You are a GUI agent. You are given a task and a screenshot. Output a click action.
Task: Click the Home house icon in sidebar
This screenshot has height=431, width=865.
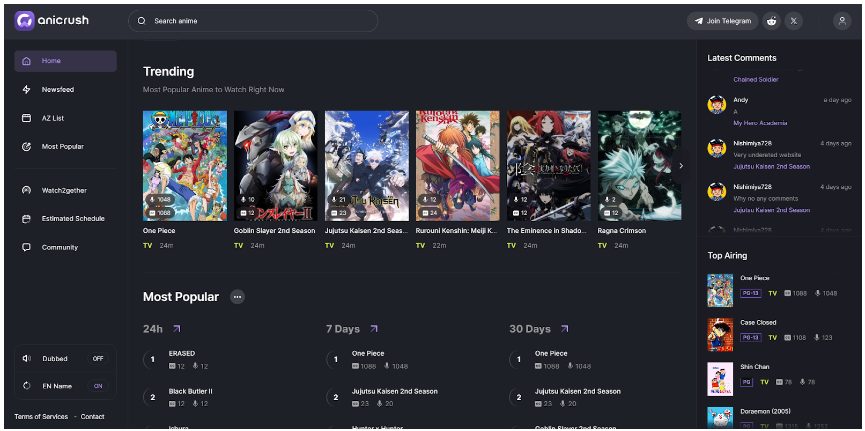click(x=26, y=61)
